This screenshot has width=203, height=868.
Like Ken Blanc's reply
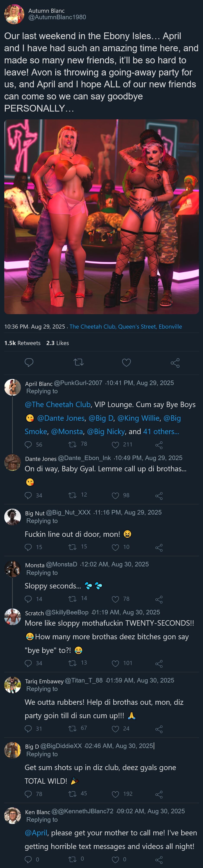point(115,860)
